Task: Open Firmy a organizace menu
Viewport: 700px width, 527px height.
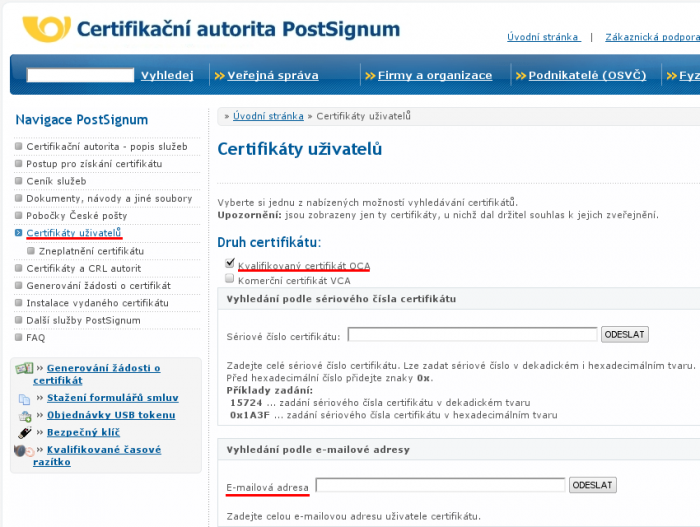Action: click(435, 75)
